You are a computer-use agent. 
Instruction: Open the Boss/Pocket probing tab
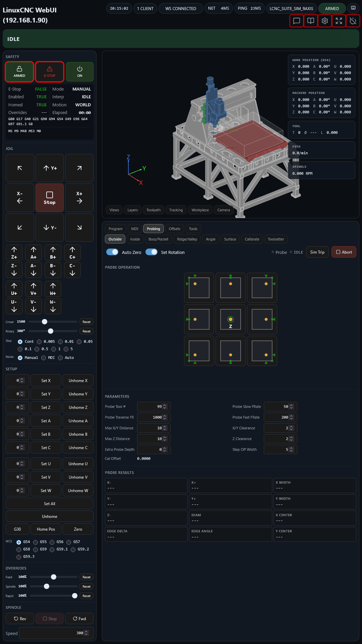158,239
